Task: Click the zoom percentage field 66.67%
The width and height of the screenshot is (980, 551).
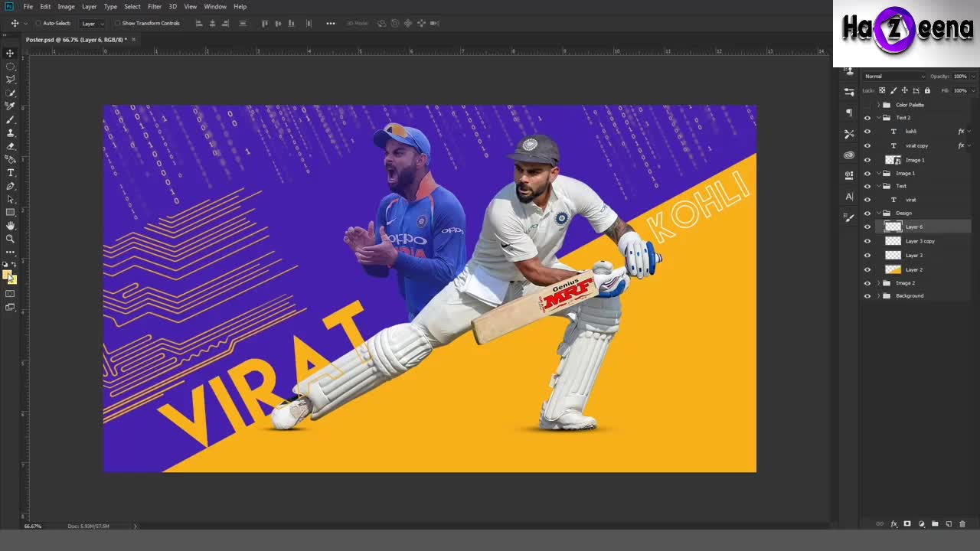Action: (32, 526)
